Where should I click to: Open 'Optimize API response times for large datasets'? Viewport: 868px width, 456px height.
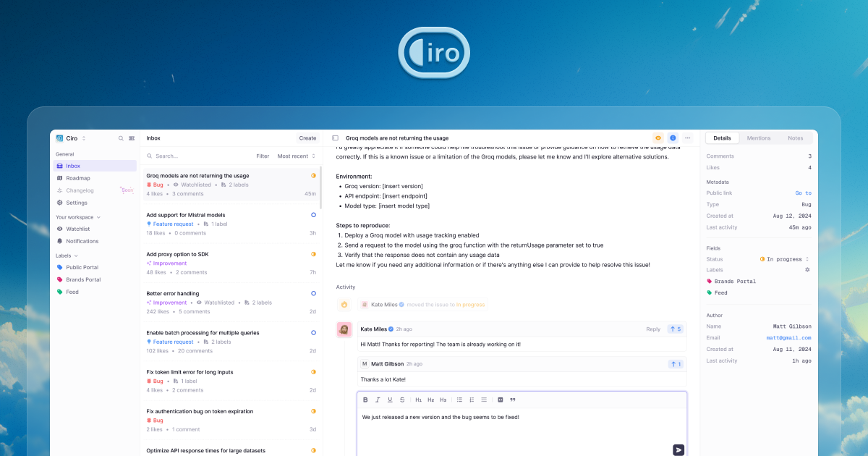pyautogui.click(x=231, y=449)
